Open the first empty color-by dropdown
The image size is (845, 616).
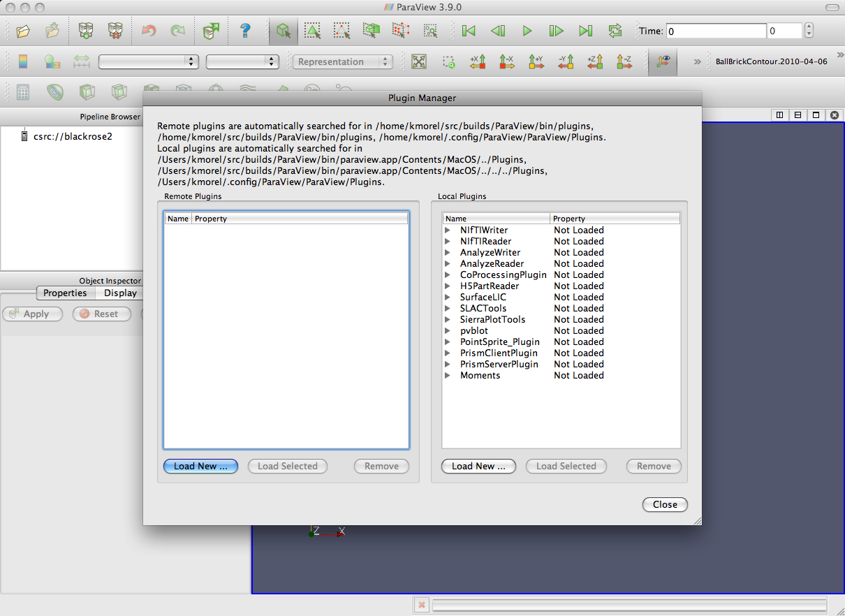tap(149, 61)
